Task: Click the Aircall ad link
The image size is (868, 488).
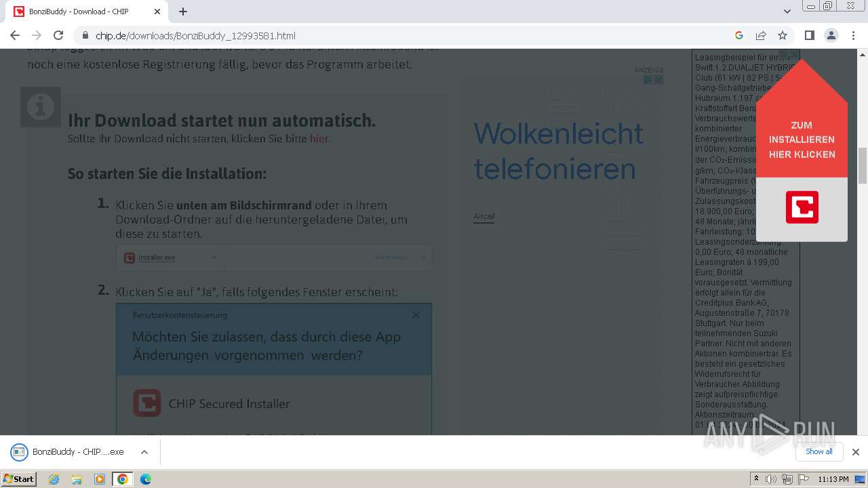Action: (x=484, y=217)
